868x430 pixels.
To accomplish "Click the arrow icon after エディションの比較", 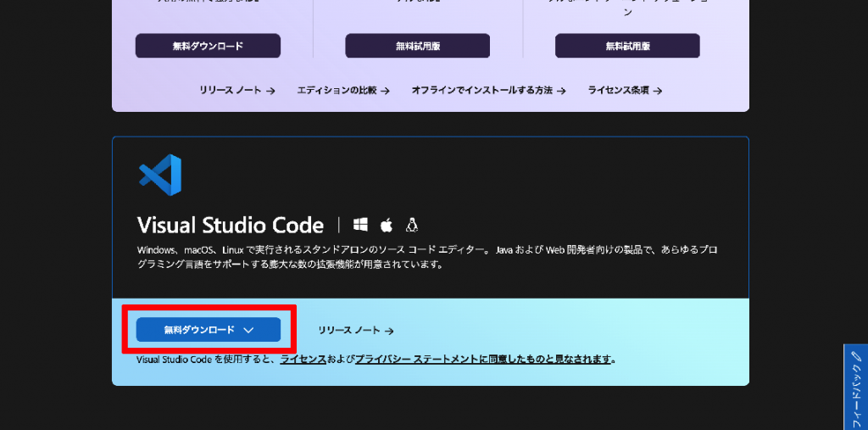I will 385,91.
